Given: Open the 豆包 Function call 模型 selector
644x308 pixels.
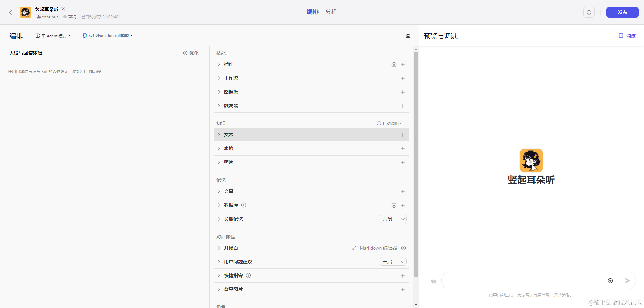Looking at the screenshot, I should click(108, 36).
